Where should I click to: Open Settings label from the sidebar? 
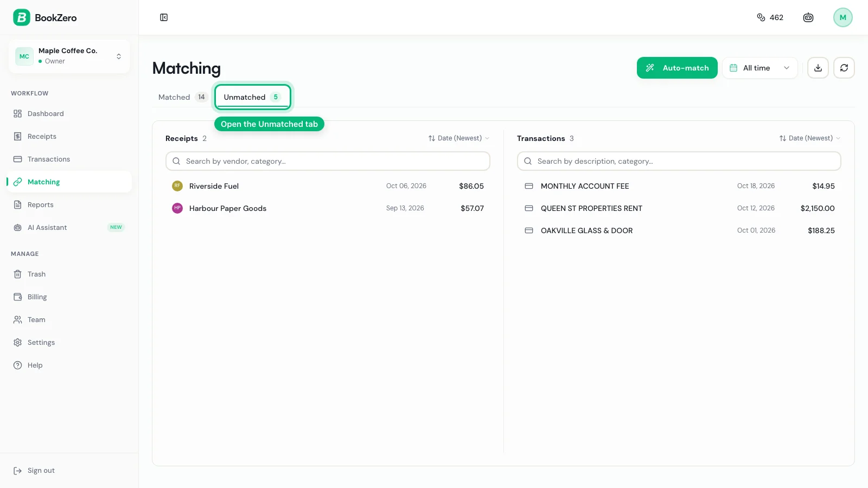pos(41,342)
